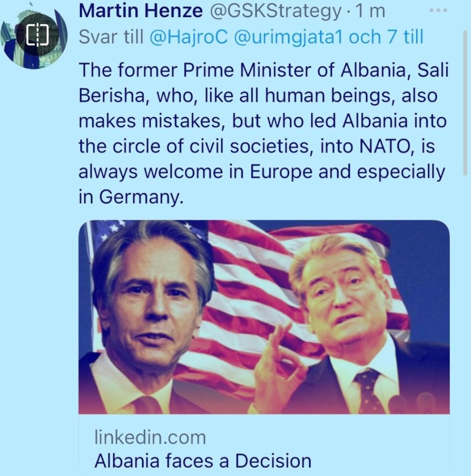Open the @HajroC mention
Screen dimensions: 471x476
point(188,37)
